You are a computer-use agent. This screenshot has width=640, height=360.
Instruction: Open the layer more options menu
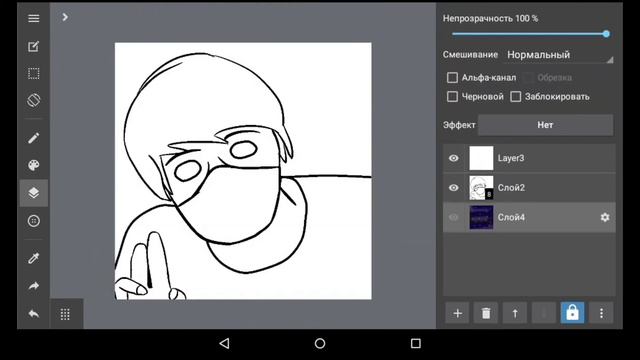pyautogui.click(x=601, y=313)
